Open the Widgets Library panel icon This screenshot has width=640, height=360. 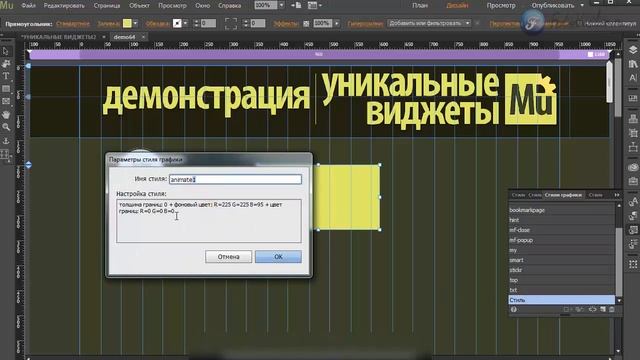[x=633, y=98]
